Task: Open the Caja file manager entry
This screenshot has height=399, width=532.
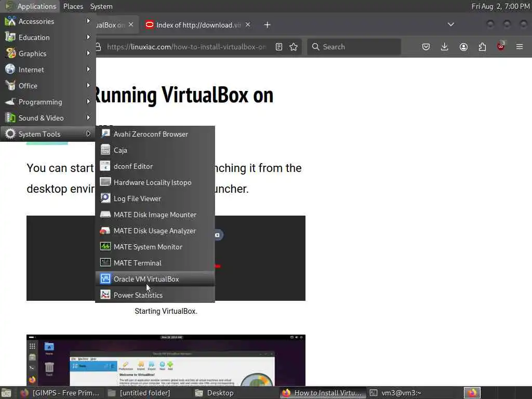Action: (155, 150)
